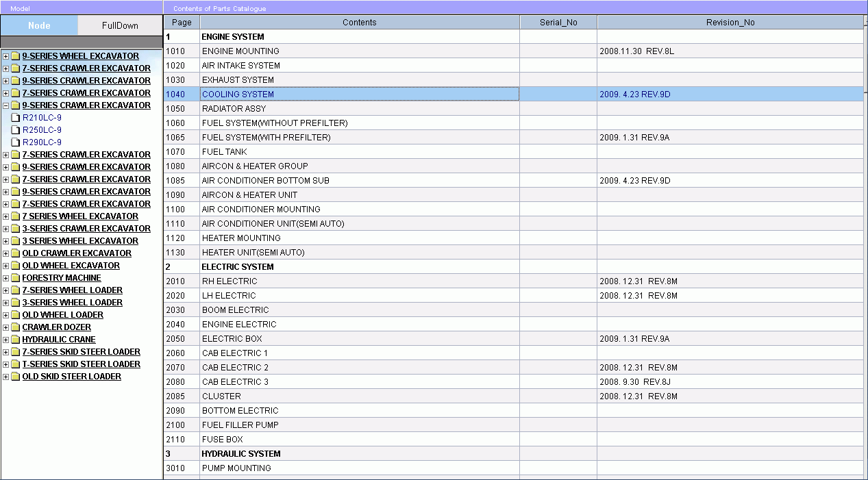Select the ENGINE ELECTRIC row
The height and width of the screenshot is (480, 868).
coord(514,325)
